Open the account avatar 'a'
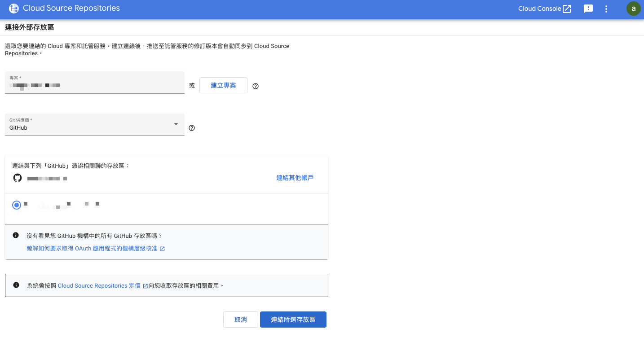Image resolution: width=644 pixels, height=346 pixels. [x=634, y=9]
